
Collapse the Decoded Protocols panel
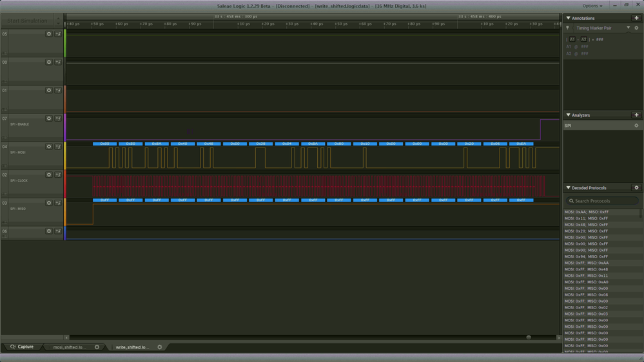(568, 187)
